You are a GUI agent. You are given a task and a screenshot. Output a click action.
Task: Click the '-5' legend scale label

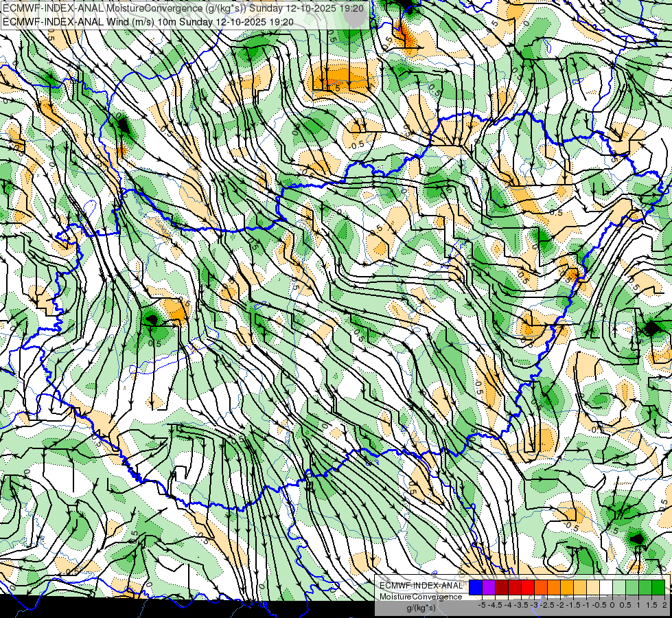click(482, 605)
